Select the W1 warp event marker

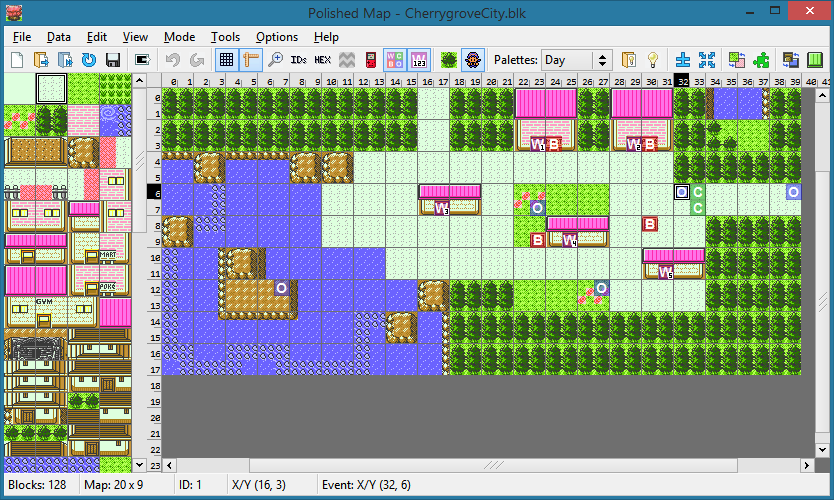538,144
